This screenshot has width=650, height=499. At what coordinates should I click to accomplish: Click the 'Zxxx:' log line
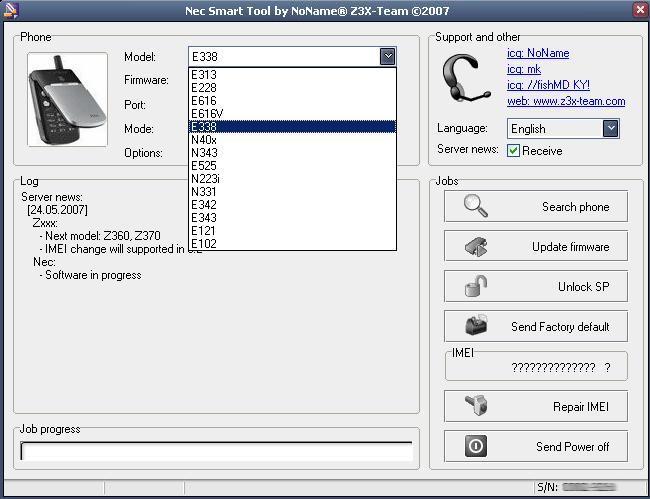click(x=45, y=223)
